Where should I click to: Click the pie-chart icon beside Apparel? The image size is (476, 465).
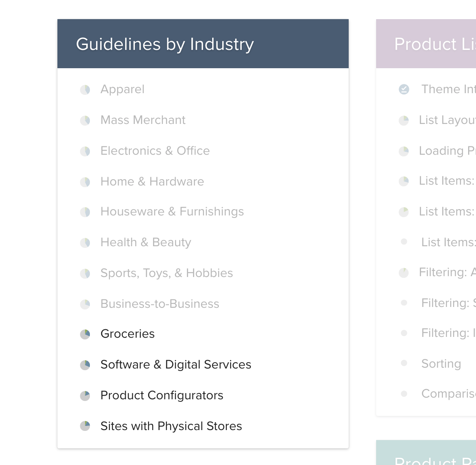coord(85,90)
